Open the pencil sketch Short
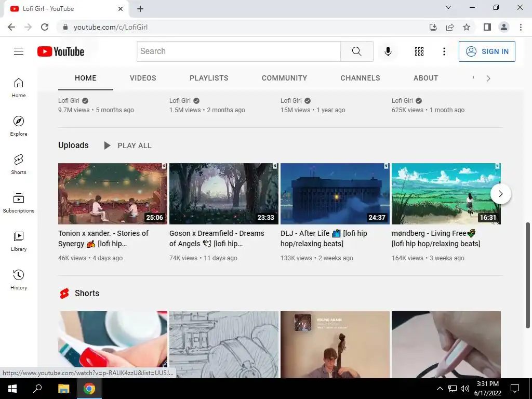Image resolution: width=532 pixels, height=399 pixels. click(224, 344)
